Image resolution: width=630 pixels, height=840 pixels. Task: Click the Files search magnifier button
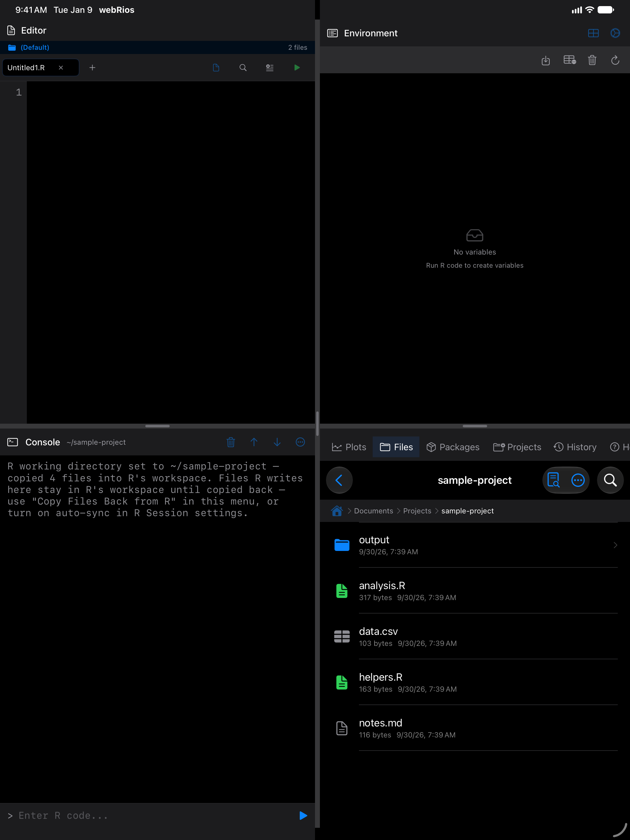pos(610,480)
